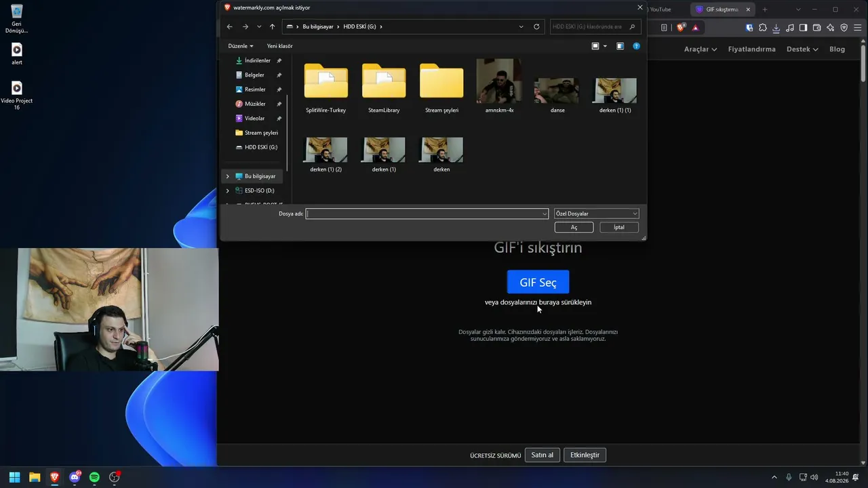Open Discord from taskbar
Viewport: 868px width, 488px height.
pyautogui.click(x=75, y=477)
